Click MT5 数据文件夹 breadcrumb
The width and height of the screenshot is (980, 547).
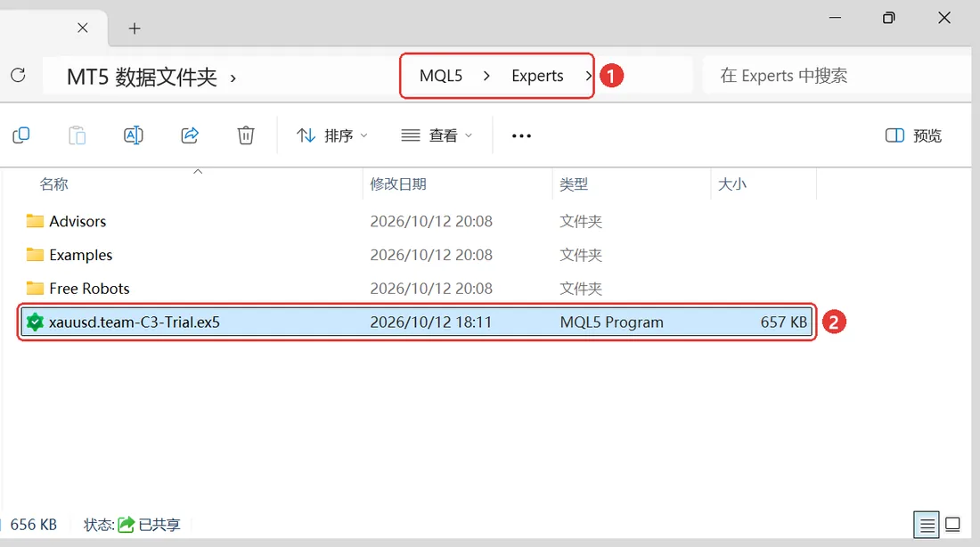tap(142, 78)
